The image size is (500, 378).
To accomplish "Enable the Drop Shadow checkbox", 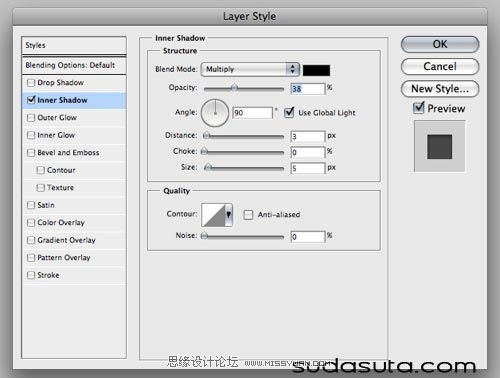I will (x=31, y=83).
